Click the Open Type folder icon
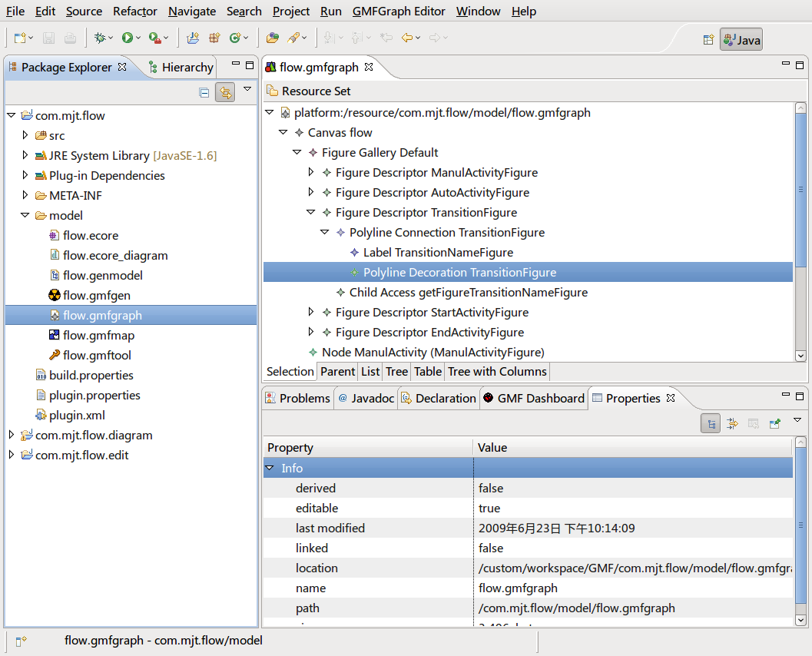 click(272, 38)
